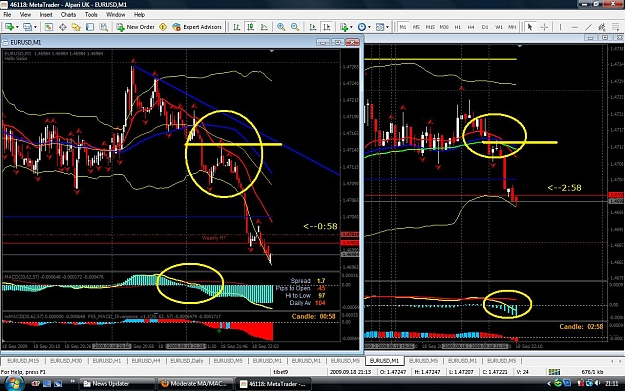This screenshot has width=625, height=391.
Task: Switch chart to line chart style
Action: click(264, 27)
